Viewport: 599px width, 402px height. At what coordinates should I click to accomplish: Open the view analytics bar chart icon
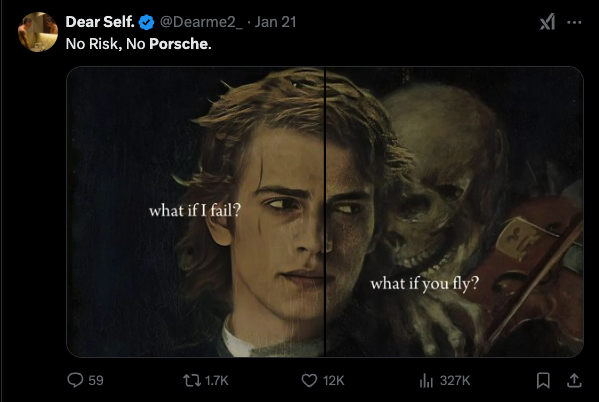pos(426,381)
